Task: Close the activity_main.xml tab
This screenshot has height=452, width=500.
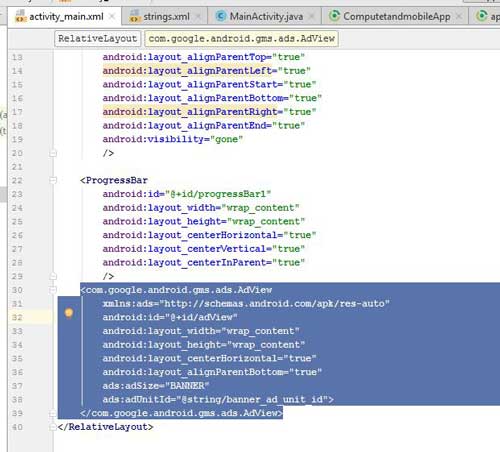Action: click(112, 16)
